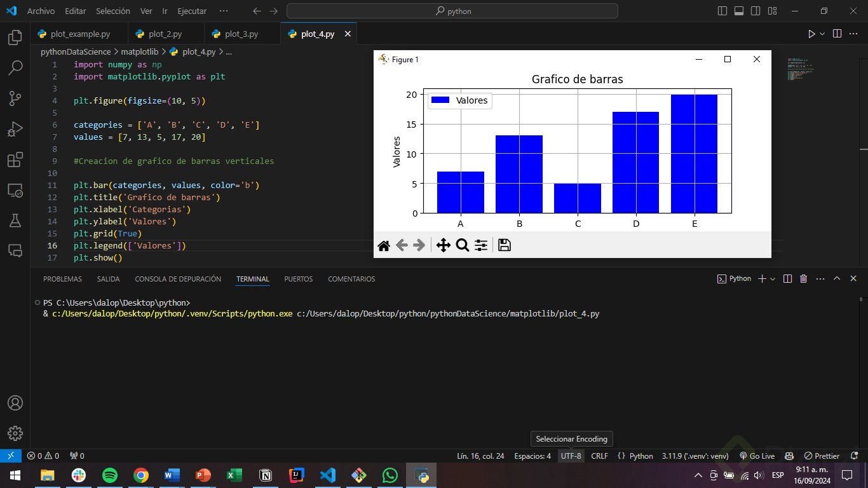Open Configure subplots sliders icon
868x488 pixels.
pyautogui.click(x=481, y=245)
